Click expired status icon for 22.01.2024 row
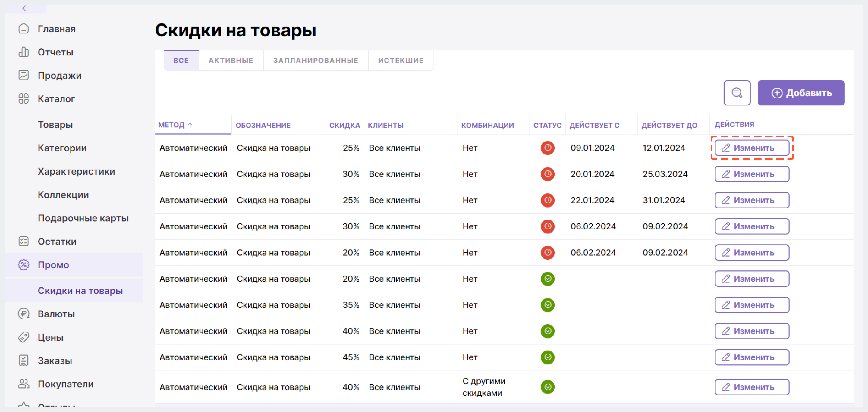868x412 pixels. (x=547, y=200)
